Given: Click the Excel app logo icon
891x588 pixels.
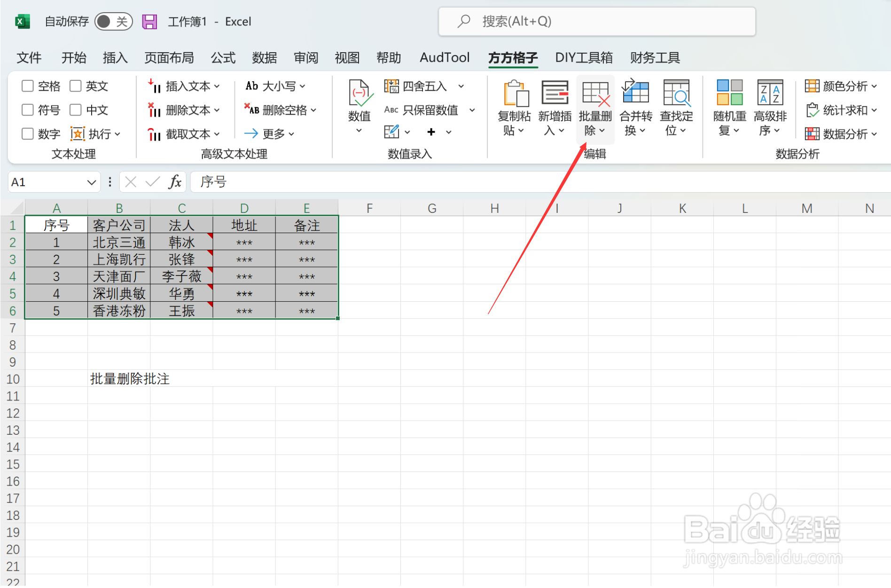Looking at the screenshot, I should pyautogui.click(x=22, y=22).
